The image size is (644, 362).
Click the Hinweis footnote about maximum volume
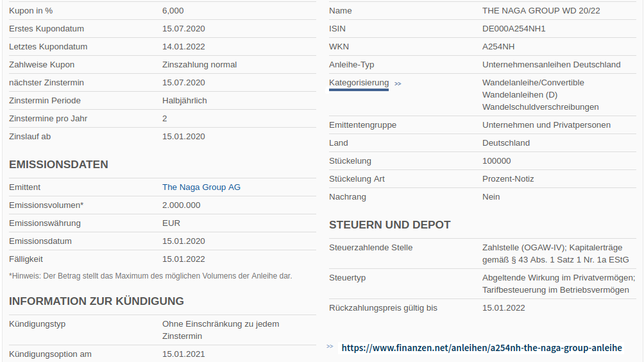tap(150, 276)
